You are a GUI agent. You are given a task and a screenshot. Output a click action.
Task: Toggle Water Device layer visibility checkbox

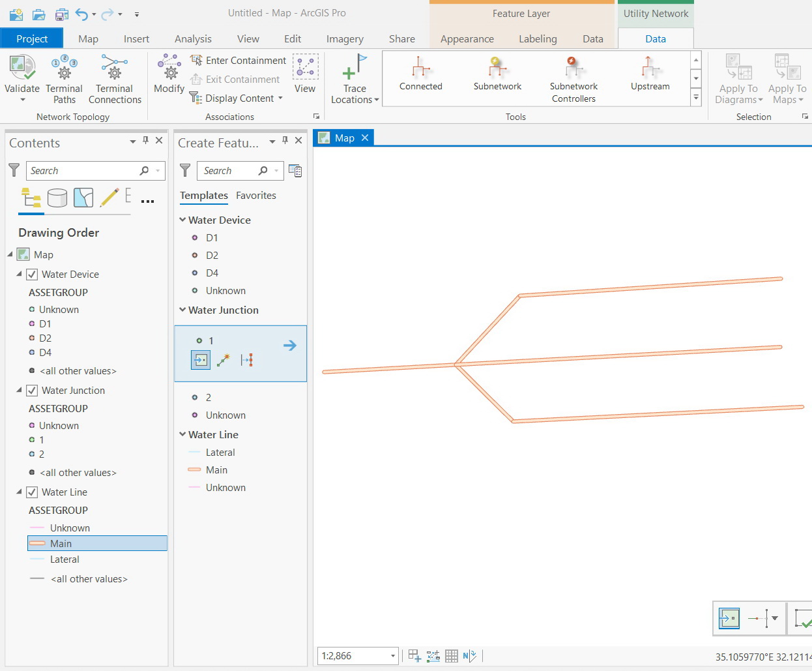(31, 275)
